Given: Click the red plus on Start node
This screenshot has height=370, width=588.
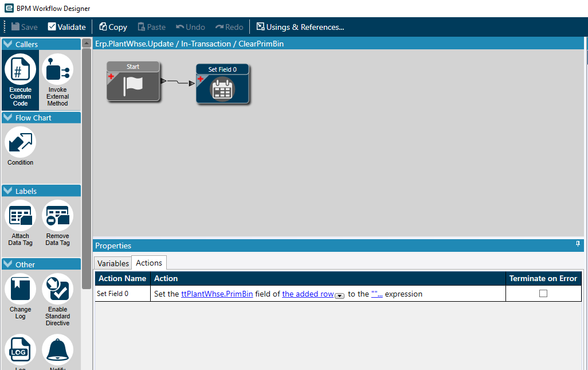Looking at the screenshot, I should [111, 76].
